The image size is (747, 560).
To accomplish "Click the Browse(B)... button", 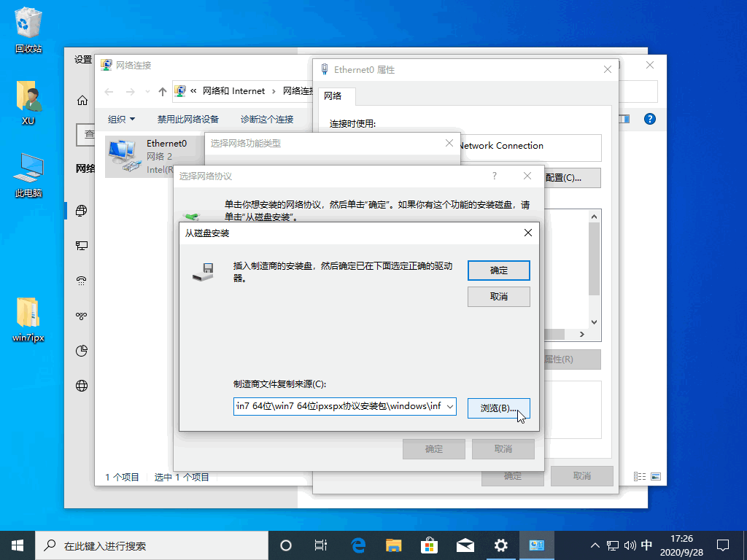I will click(499, 408).
